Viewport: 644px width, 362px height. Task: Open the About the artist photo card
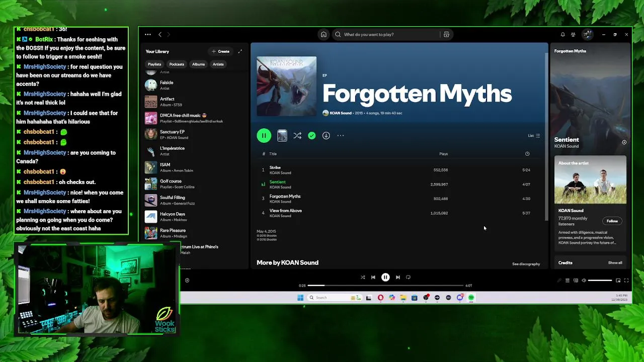pyautogui.click(x=590, y=180)
